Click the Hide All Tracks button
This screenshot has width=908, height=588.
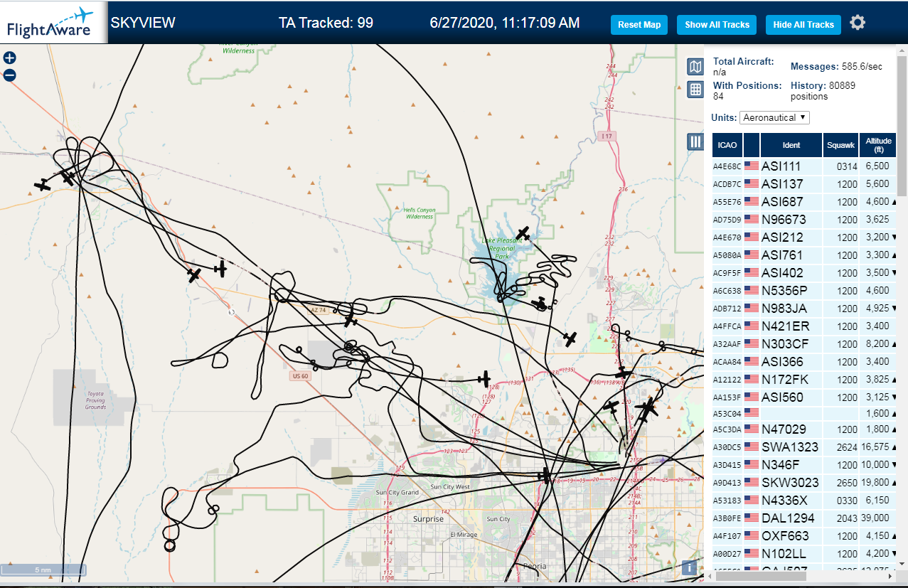pos(803,25)
